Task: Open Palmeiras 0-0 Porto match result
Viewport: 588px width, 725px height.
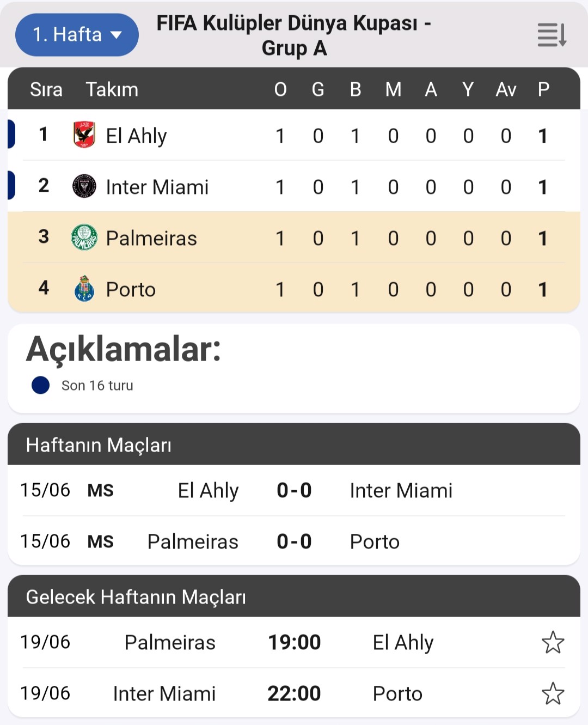Action: 294,541
